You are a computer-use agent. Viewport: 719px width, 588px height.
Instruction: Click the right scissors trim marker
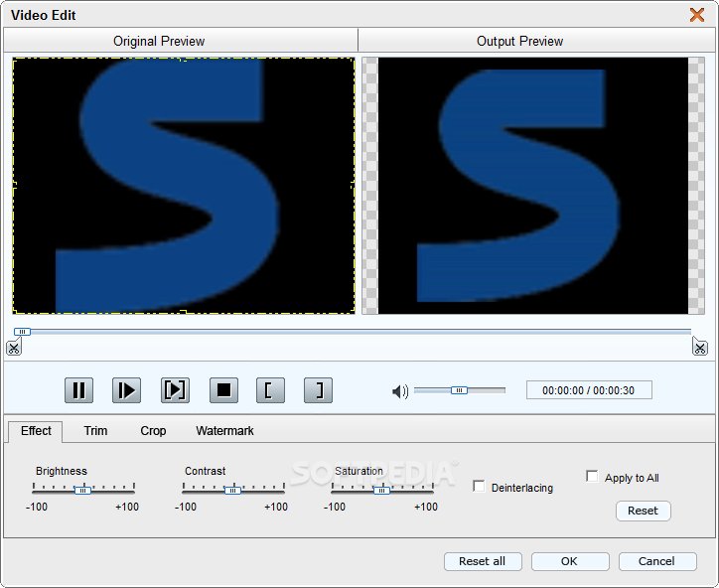click(x=700, y=348)
